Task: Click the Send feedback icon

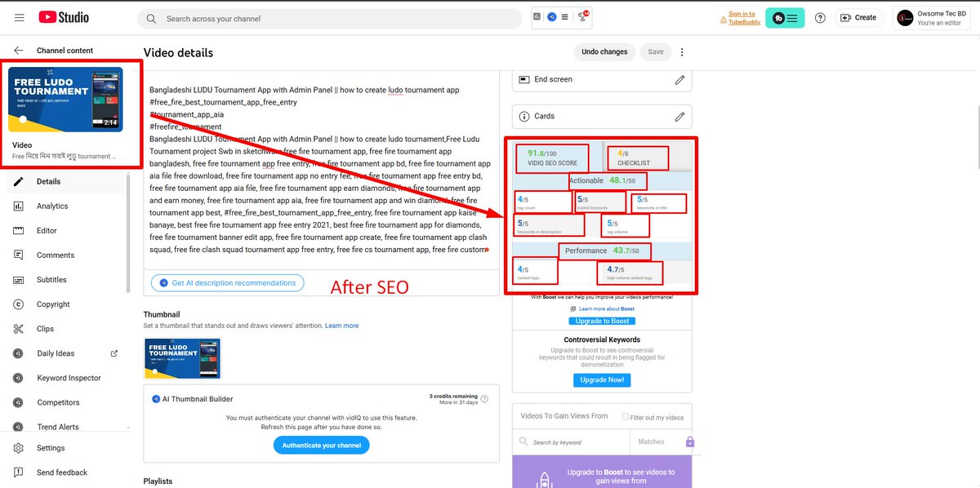Action: tap(19, 472)
